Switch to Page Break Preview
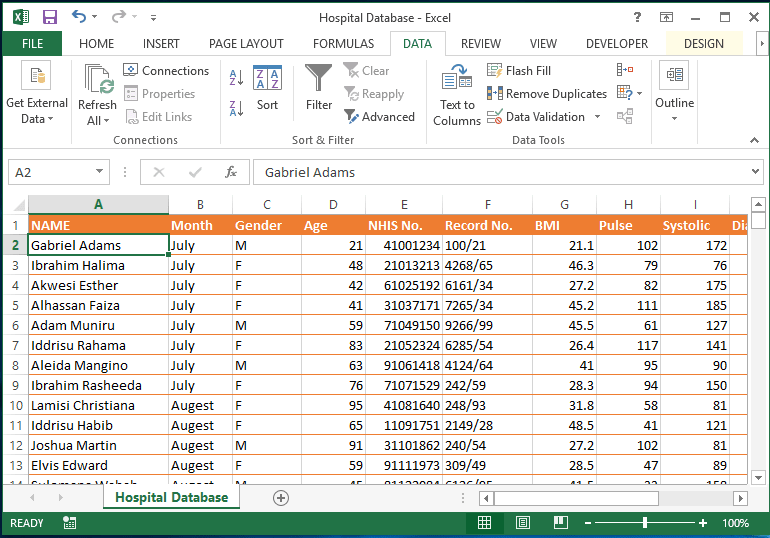The width and height of the screenshot is (770, 538). [x=560, y=523]
